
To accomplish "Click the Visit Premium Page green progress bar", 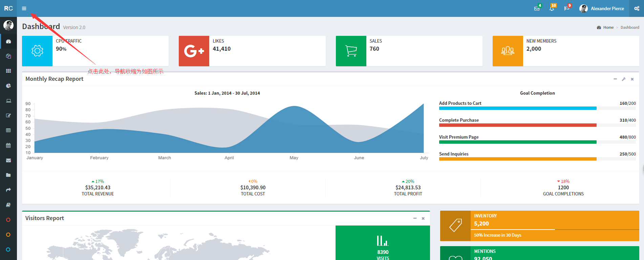I will point(537,142).
